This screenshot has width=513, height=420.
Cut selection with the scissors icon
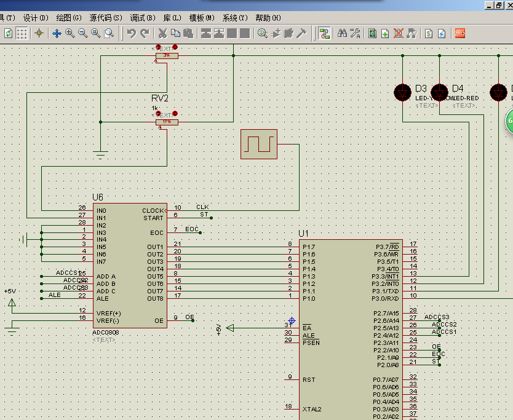tap(162, 33)
